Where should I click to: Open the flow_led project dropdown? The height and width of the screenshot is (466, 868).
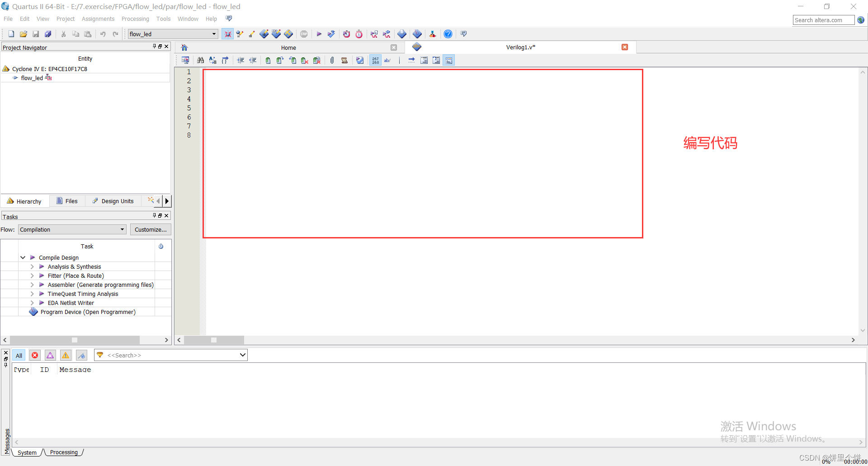tap(173, 34)
